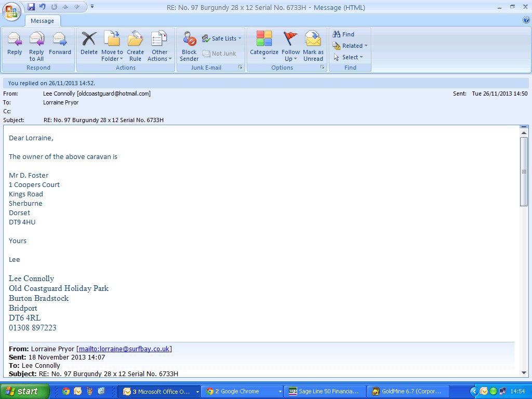
Task: Click the subject line text in header
Action: (x=103, y=120)
